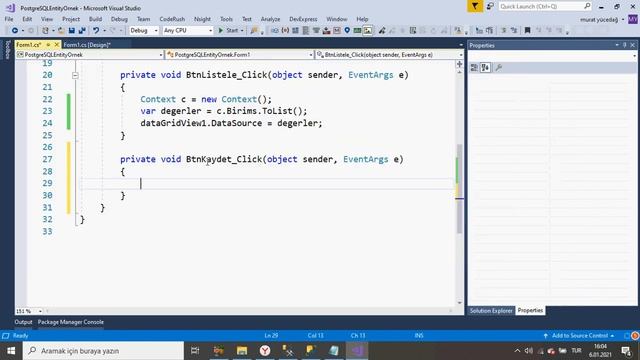This screenshot has height=360, width=640.
Task: Open the Analyze menu
Action: click(270, 19)
